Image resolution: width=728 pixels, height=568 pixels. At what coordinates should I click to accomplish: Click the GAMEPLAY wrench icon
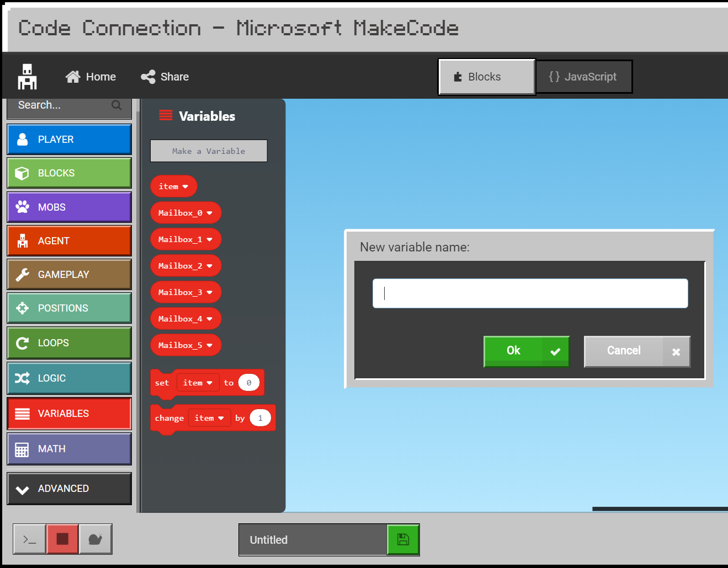pyautogui.click(x=22, y=275)
